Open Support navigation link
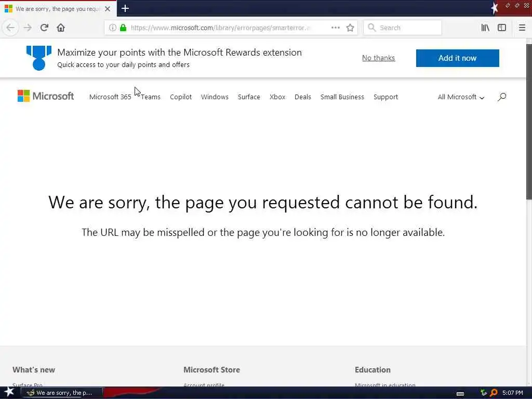The image size is (532, 399). pos(385,97)
